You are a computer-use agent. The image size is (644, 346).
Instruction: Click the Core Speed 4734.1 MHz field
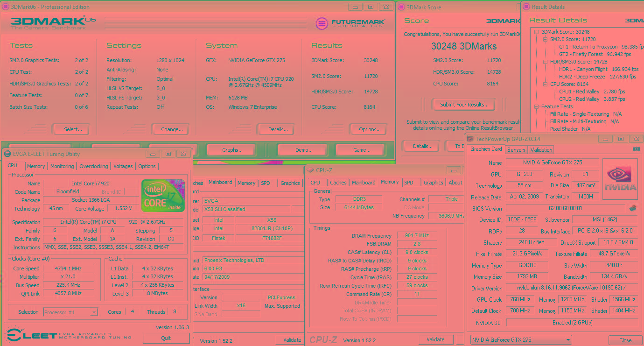click(x=68, y=268)
